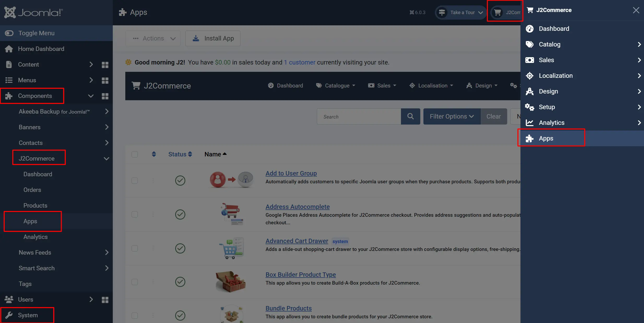This screenshot has width=644, height=323.
Task: Open the Bundle Products link
Action: (x=288, y=308)
